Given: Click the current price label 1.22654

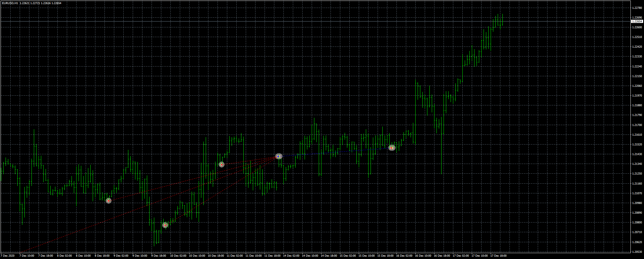Looking at the screenshot, I should click(637, 21).
